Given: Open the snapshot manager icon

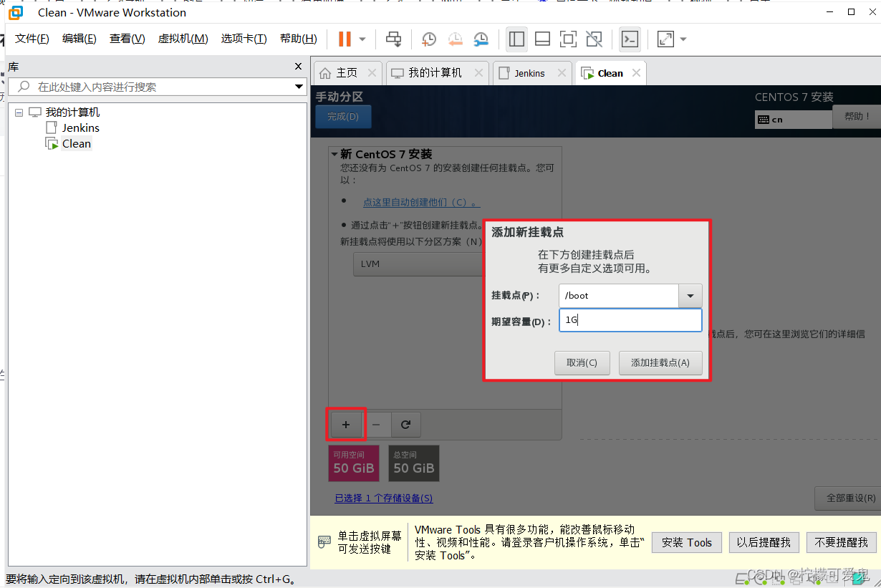Looking at the screenshot, I should 481,39.
